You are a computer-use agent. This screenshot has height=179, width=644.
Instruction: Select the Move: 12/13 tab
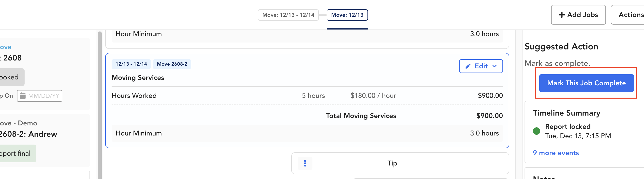pos(347,15)
